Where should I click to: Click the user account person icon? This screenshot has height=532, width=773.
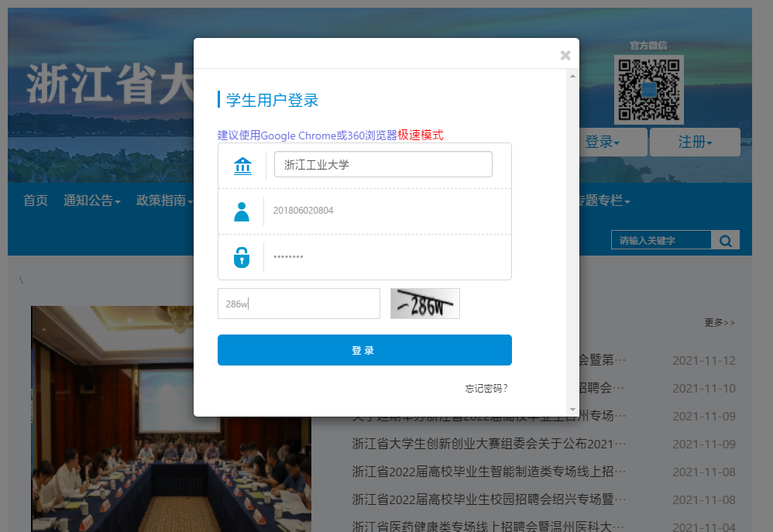tap(242, 211)
